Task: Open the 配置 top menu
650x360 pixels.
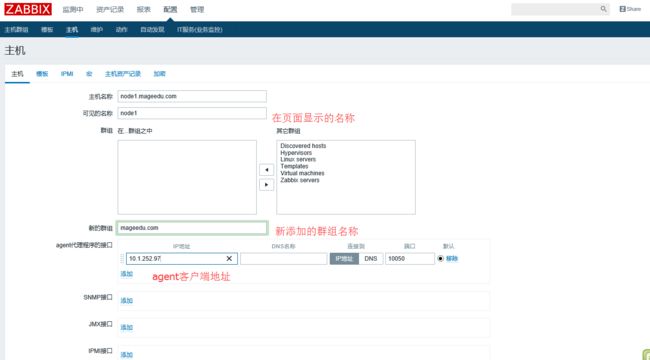Action: tap(170, 10)
